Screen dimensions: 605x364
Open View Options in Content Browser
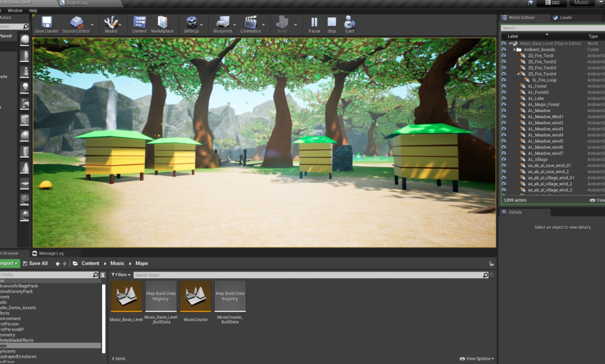coord(476,359)
